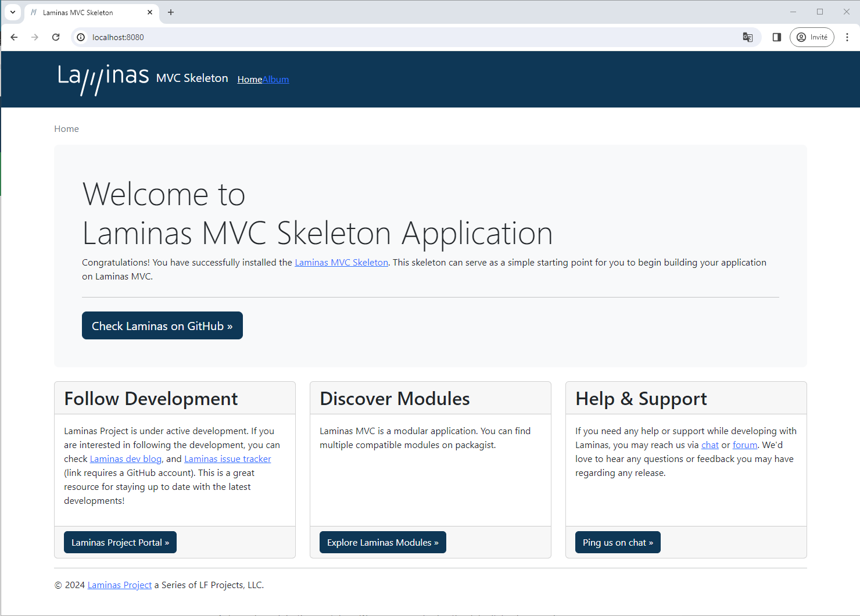Click the Laminas Project footer link

click(119, 585)
